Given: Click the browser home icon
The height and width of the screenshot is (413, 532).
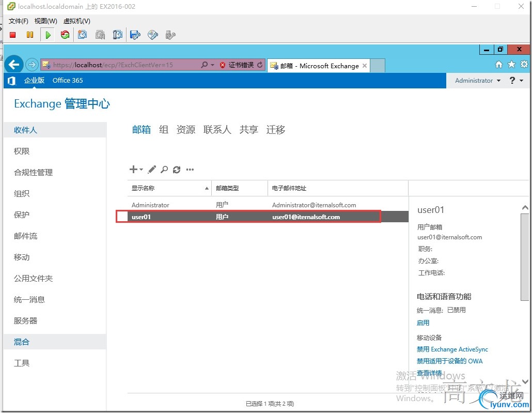Looking at the screenshot, I should click(x=499, y=65).
